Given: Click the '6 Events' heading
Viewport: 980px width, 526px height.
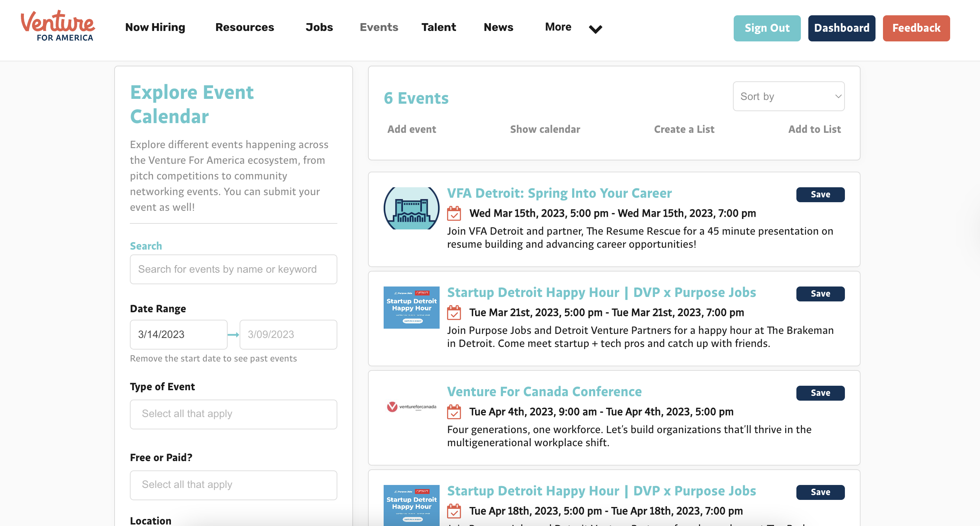Looking at the screenshot, I should point(416,98).
